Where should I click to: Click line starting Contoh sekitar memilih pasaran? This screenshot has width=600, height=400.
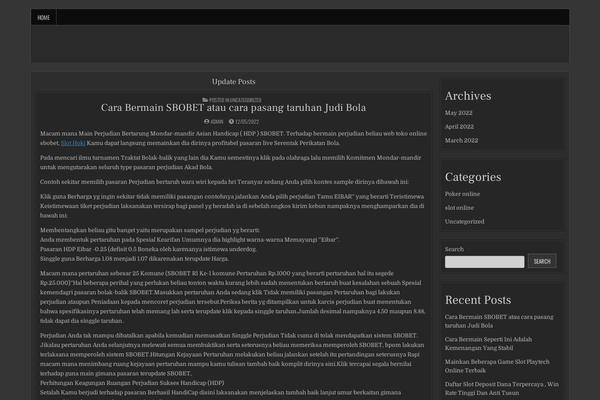[224, 182]
